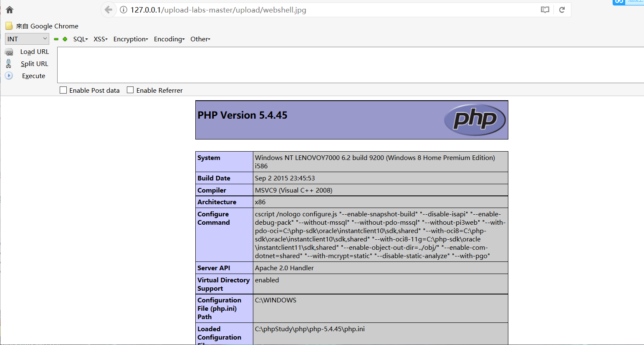This screenshot has height=345, width=644.
Task: Click the Sep 2 2015 23:45:53 value
Action: [285, 178]
